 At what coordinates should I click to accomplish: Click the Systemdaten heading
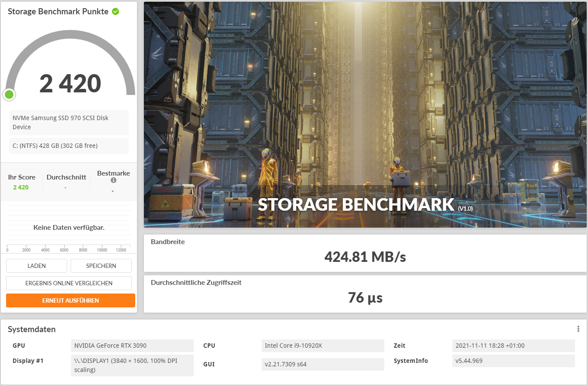(x=32, y=330)
